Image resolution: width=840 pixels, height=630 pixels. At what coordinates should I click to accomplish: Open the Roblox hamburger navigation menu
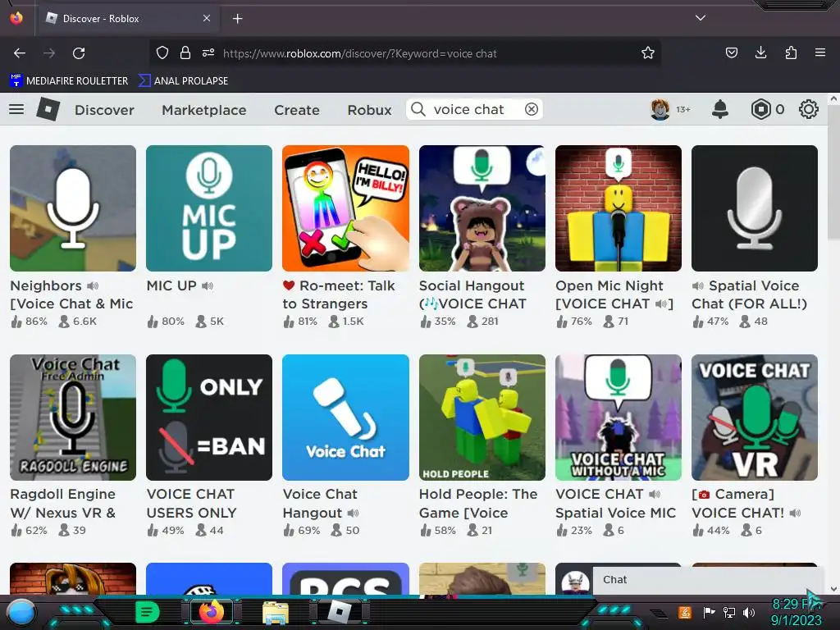[16, 109]
